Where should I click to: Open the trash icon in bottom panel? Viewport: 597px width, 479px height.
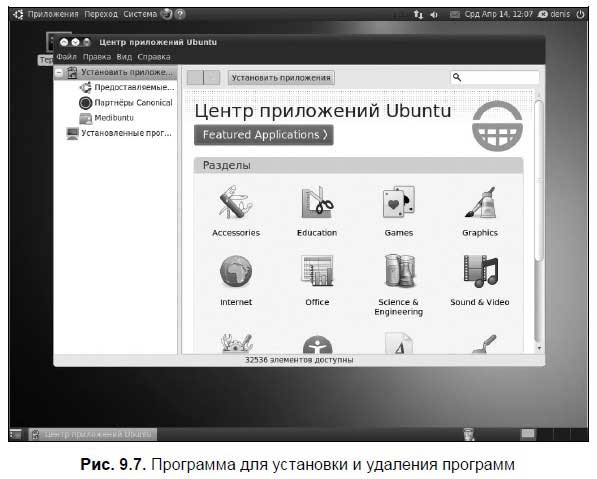pos(469,434)
